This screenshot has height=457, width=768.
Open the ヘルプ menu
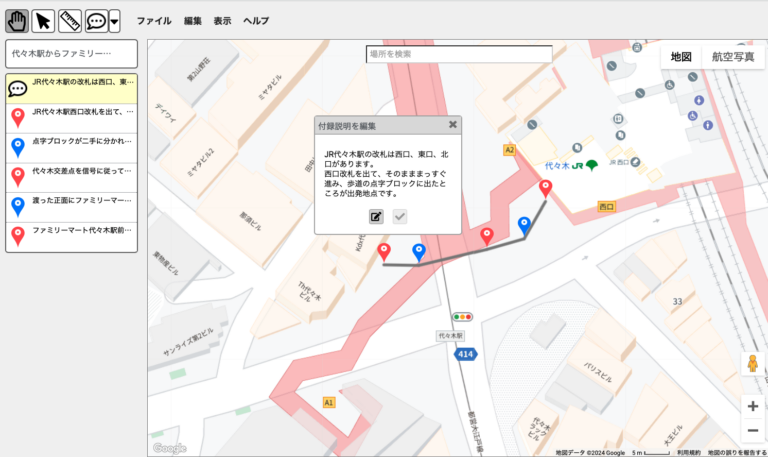256,21
